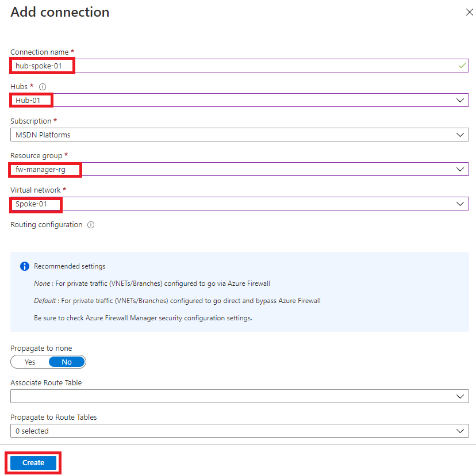
Task: Expand the Associate Route Table dropdown
Action: [x=460, y=396]
